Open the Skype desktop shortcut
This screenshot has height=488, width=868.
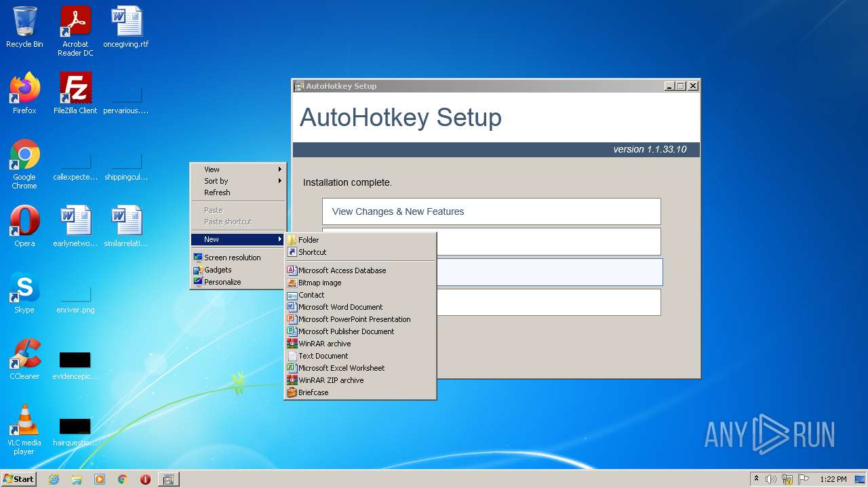24,293
